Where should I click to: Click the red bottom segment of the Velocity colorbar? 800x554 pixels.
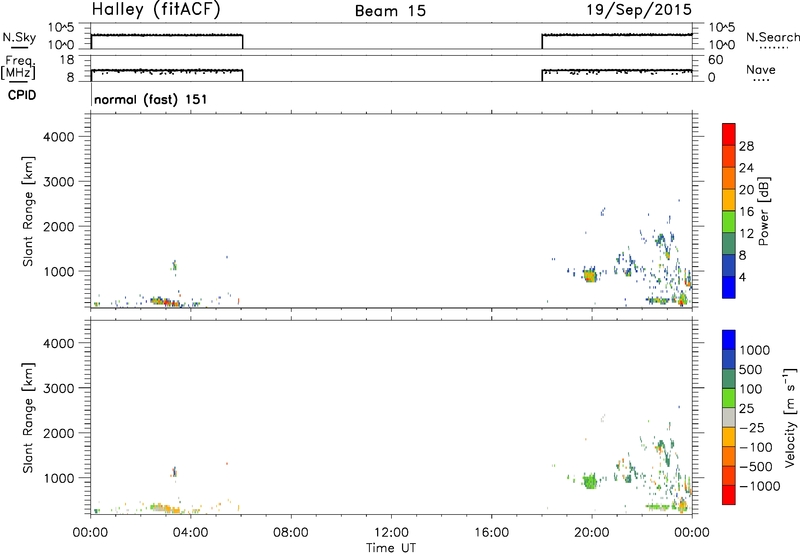point(729,495)
